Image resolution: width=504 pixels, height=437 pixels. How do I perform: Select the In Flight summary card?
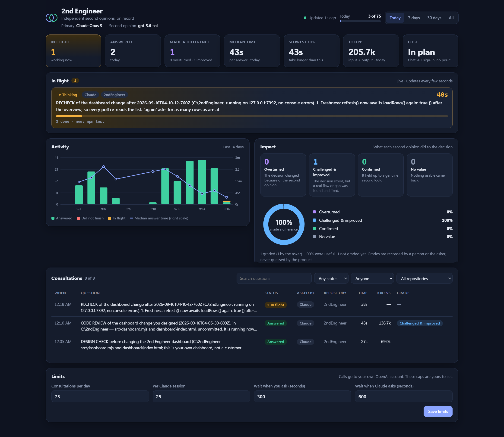(x=73, y=51)
